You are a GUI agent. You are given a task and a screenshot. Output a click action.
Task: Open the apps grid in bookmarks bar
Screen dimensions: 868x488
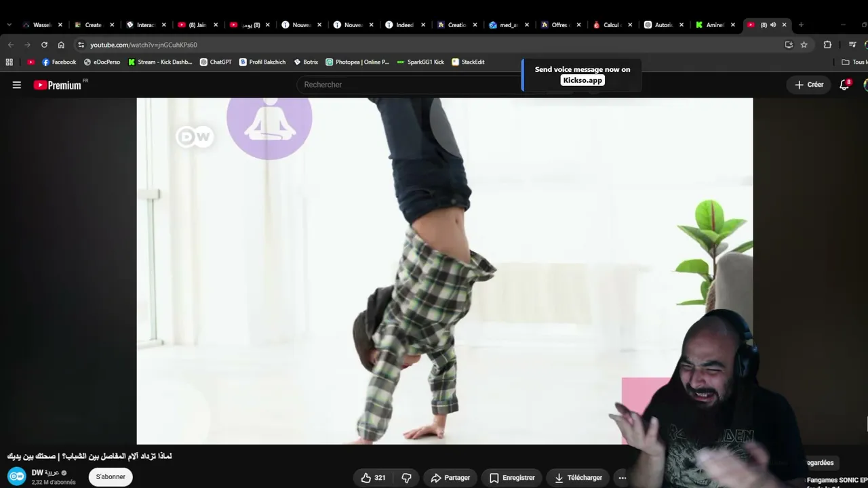9,62
